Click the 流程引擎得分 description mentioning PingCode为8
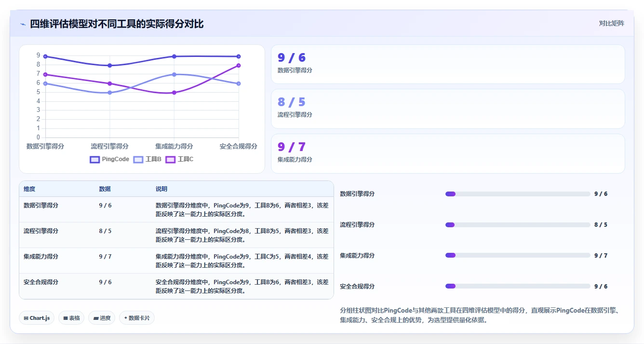The image size is (644, 344). 242,235
